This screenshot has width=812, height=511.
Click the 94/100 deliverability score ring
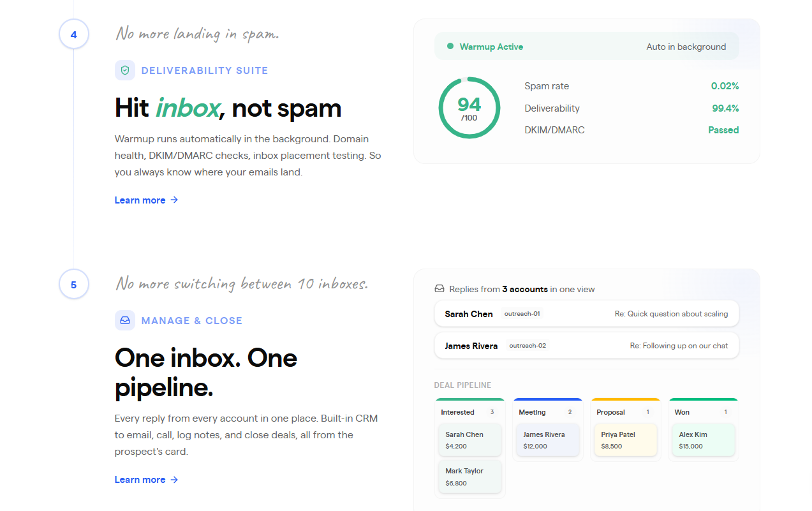tap(469, 108)
